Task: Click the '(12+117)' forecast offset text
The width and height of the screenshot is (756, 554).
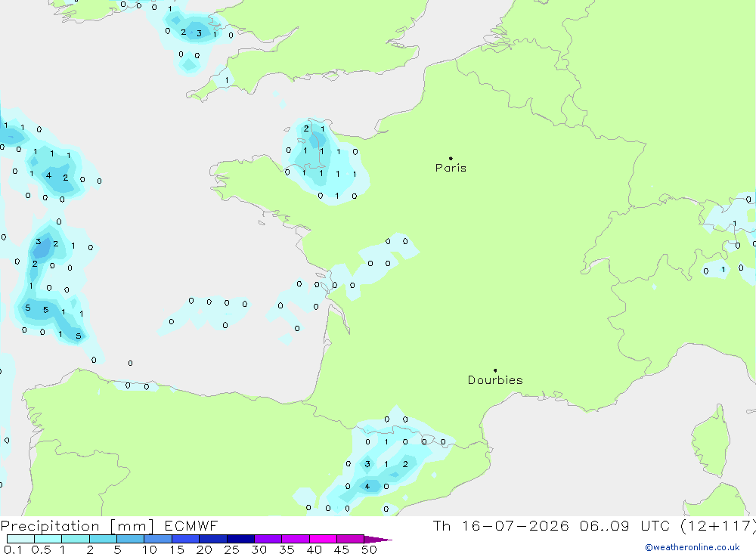Action: (x=718, y=525)
